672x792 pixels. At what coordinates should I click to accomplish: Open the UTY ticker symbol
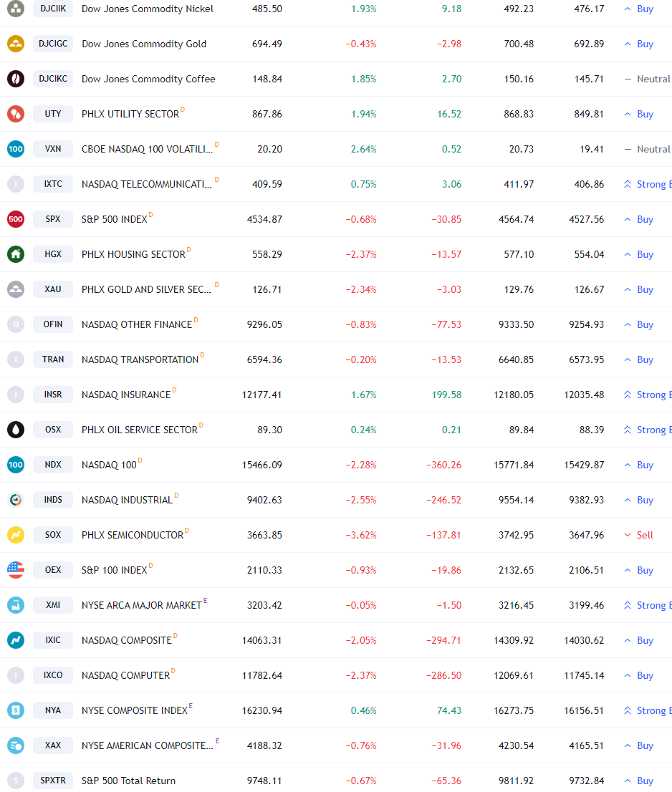tap(53, 114)
